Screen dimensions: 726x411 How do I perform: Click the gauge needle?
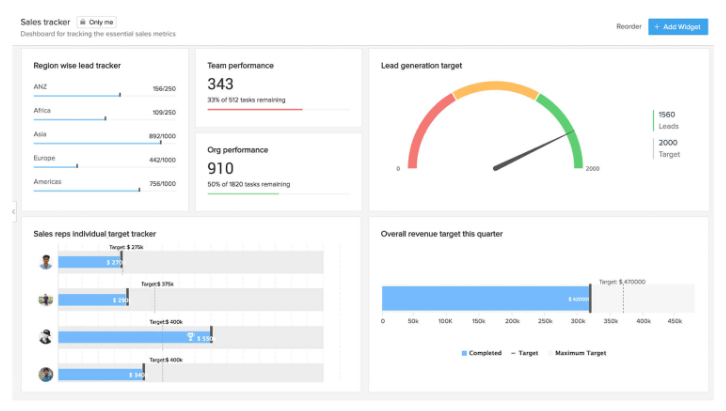pos(532,150)
